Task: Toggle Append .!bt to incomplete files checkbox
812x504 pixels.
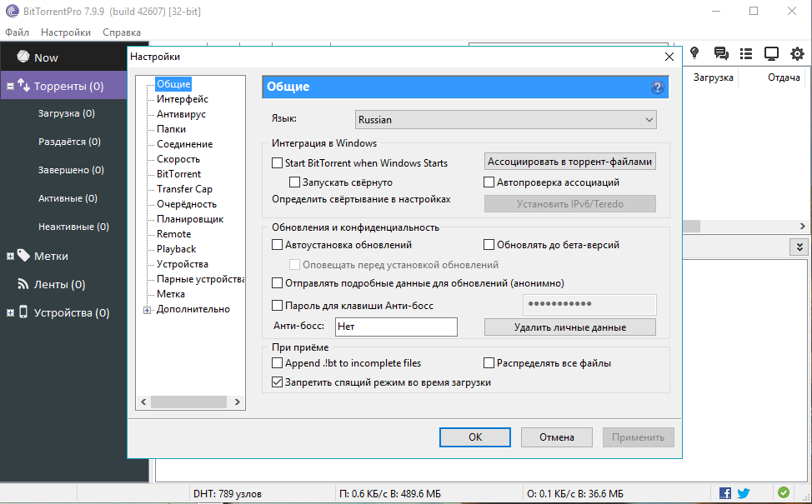Action: coord(278,363)
